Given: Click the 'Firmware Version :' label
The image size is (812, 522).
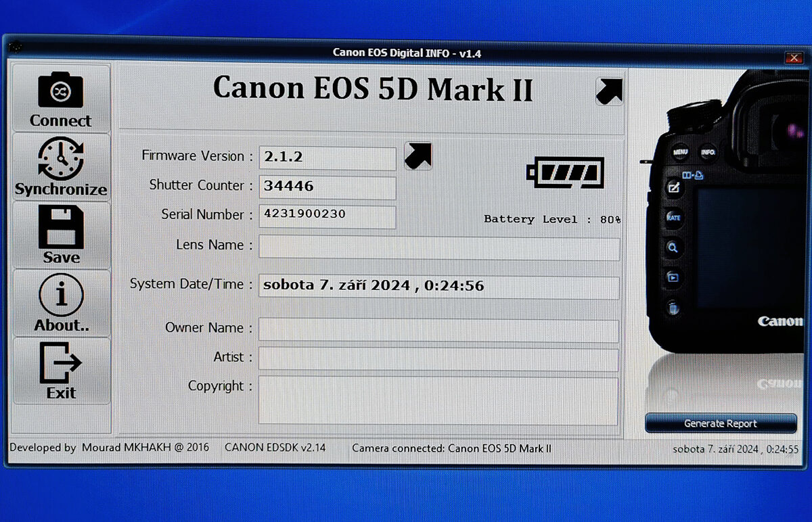Looking at the screenshot, I should pyautogui.click(x=197, y=156).
